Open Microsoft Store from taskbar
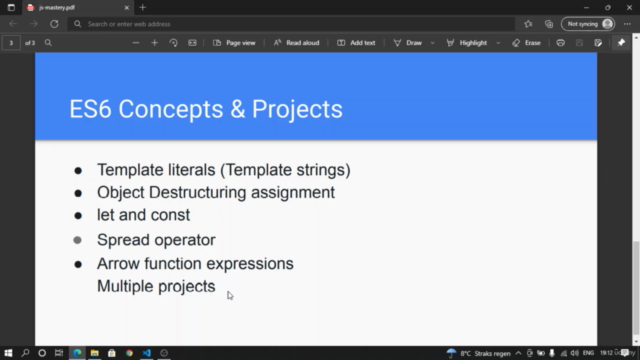 (x=112, y=353)
